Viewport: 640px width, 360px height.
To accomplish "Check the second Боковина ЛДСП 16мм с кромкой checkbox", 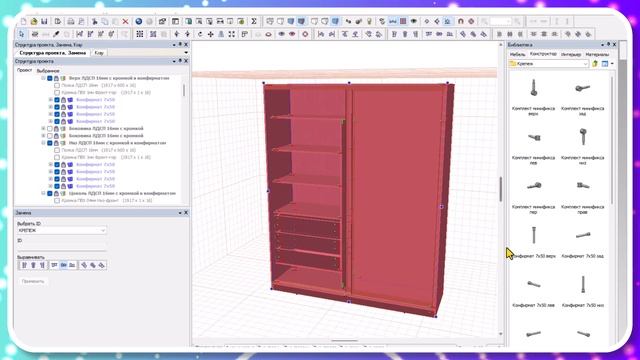I will point(50,136).
